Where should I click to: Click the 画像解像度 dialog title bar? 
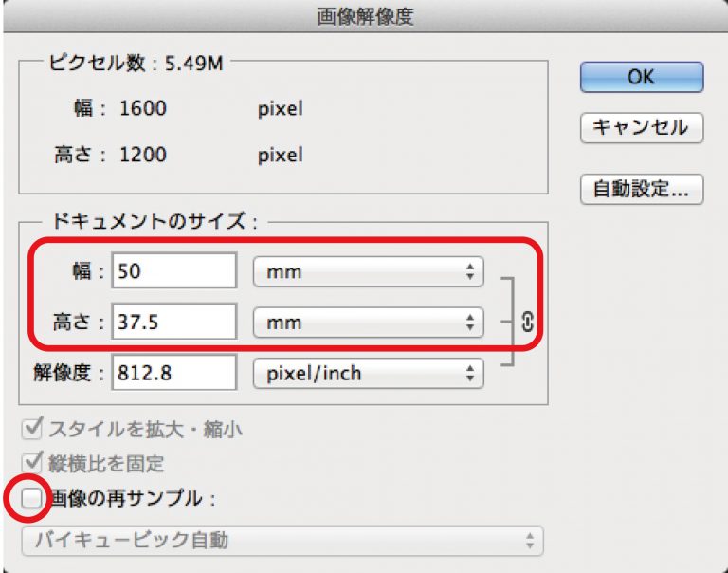tap(365, 16)
